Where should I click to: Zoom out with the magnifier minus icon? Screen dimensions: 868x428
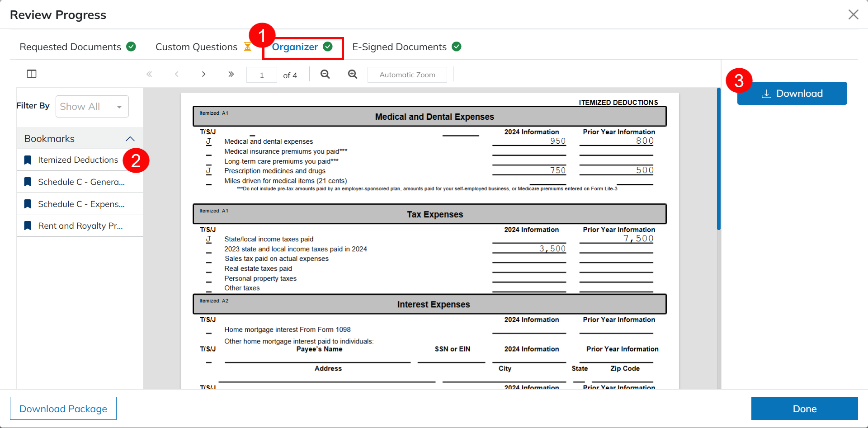[x=325, y=74]
